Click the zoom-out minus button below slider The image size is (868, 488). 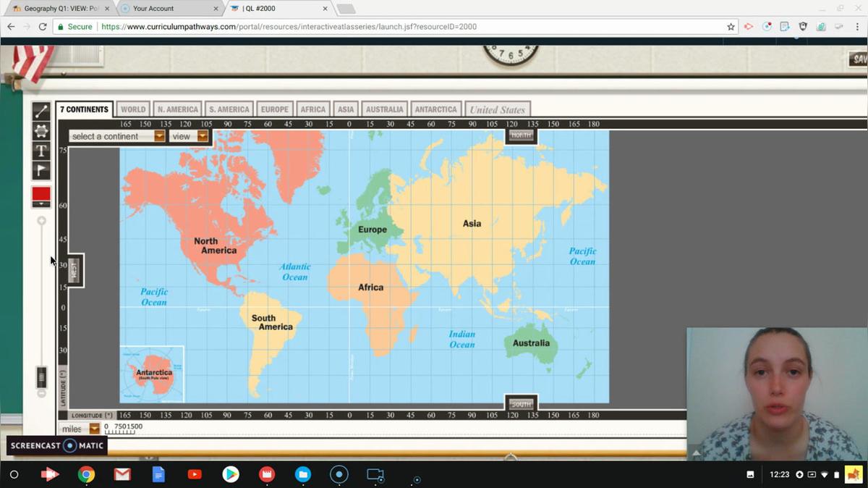41,393
